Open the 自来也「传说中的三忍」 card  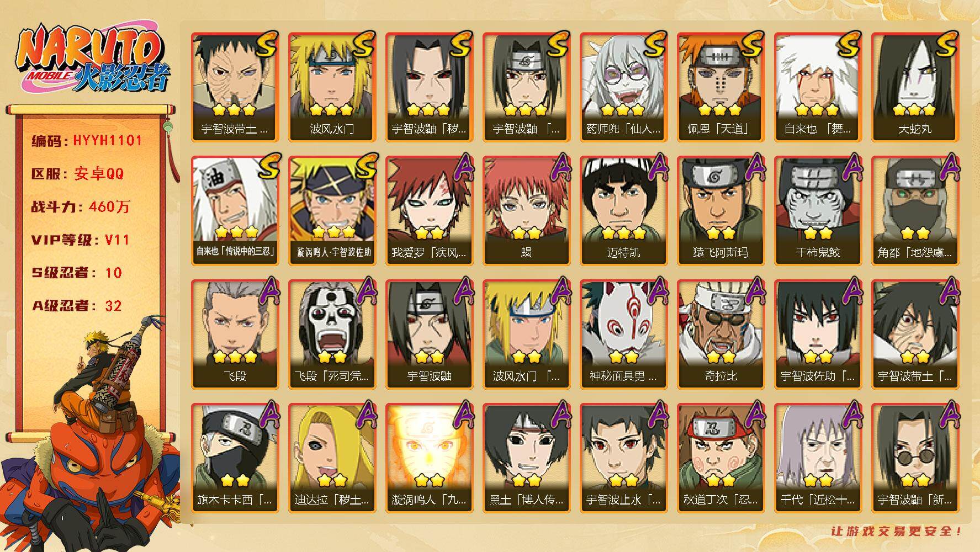[235, 211]
